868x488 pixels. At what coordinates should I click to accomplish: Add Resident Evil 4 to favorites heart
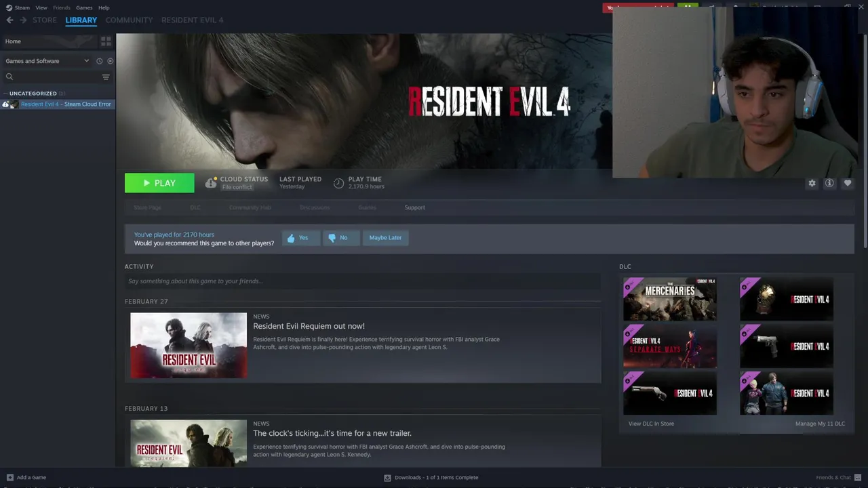pyautogui.click(x=847, y=183)
